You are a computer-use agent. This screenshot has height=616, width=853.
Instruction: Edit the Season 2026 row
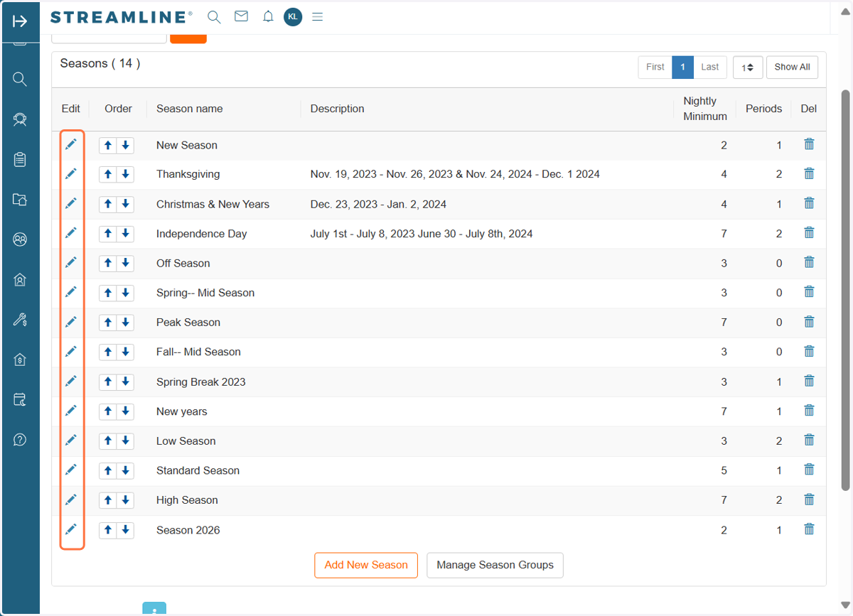pos(71,529)
